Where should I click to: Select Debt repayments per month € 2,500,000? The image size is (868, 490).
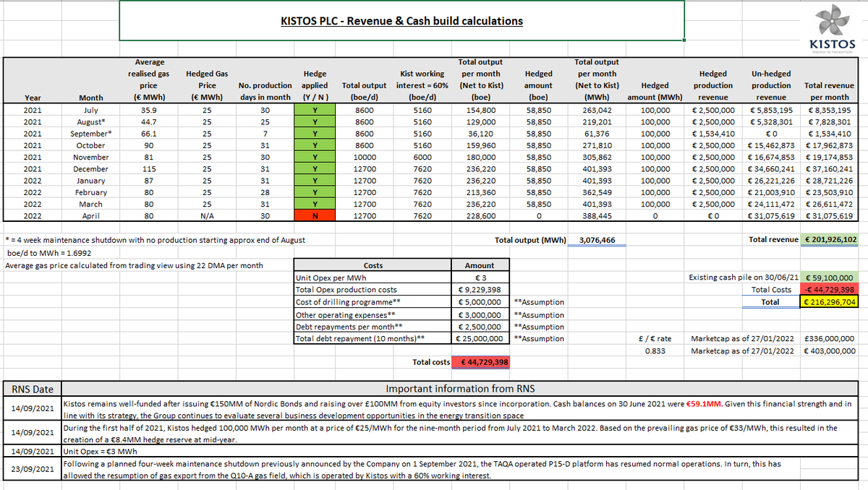(480, 327)
